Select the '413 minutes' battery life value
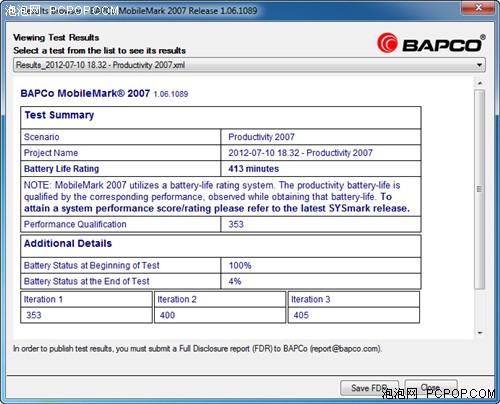 click(x=253, y=169)
